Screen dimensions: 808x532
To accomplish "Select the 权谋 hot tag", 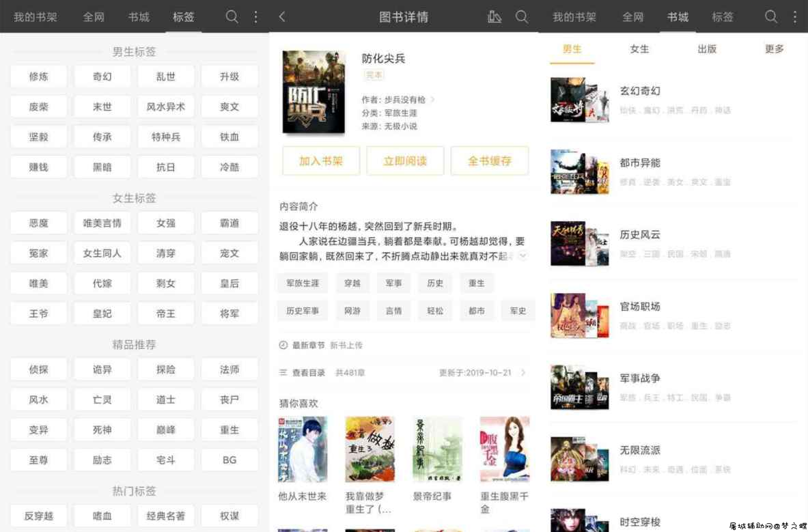I will coord(229,516).
